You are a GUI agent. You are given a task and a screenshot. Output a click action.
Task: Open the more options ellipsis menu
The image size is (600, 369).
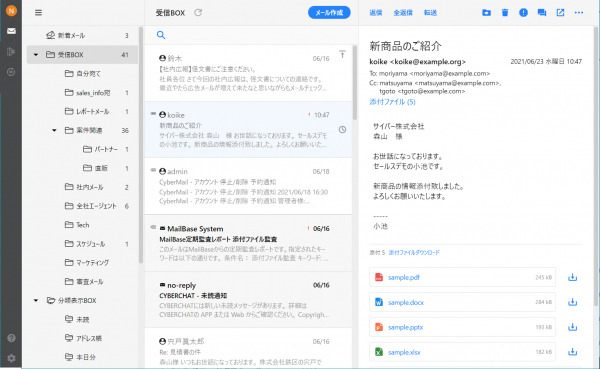coord(579,13)
